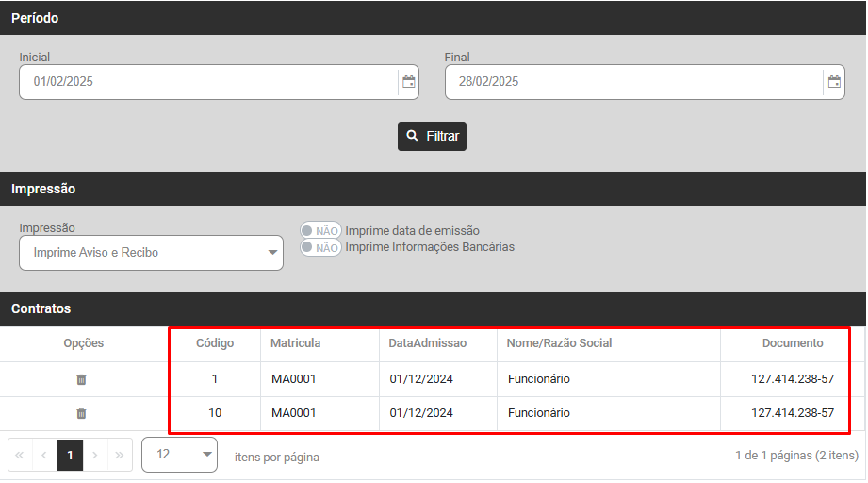The height and width of the screenshot is (483, 868).
Task: Click the Período section header
Action: [433, 18]
